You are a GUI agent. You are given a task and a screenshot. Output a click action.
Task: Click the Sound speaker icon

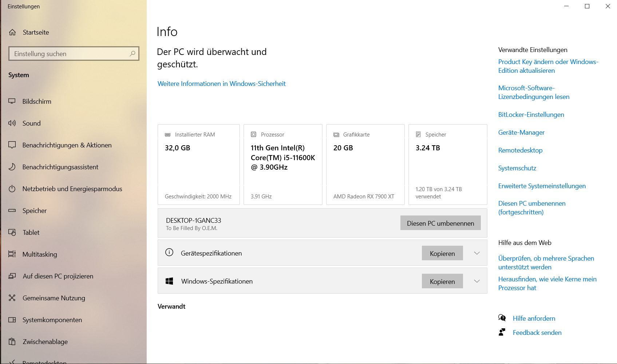(x=12, y=123)
